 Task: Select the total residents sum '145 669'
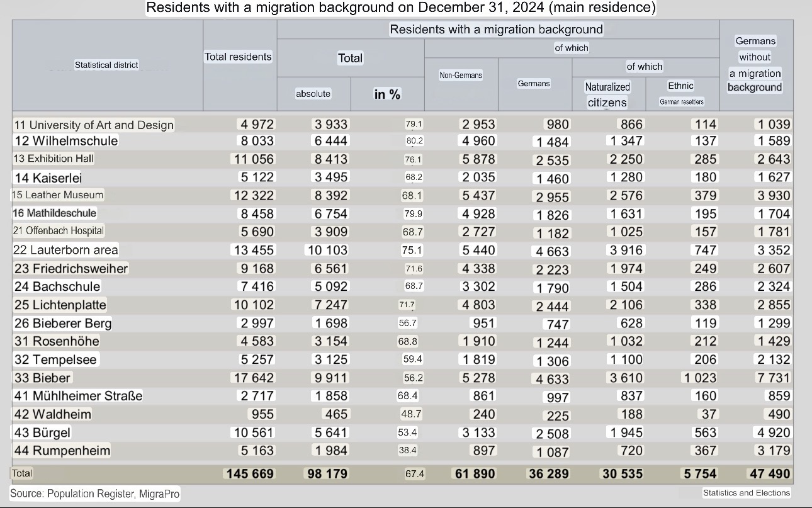click(249, 473)
